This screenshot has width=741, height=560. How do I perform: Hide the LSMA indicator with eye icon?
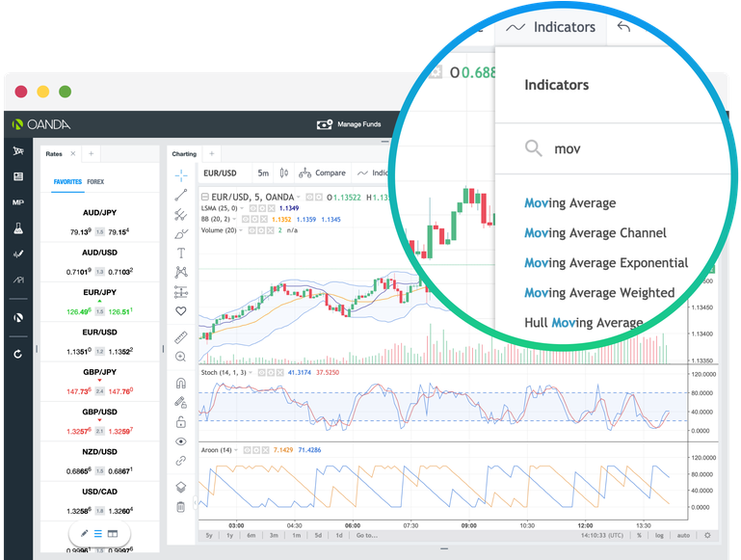coord(253,208)
